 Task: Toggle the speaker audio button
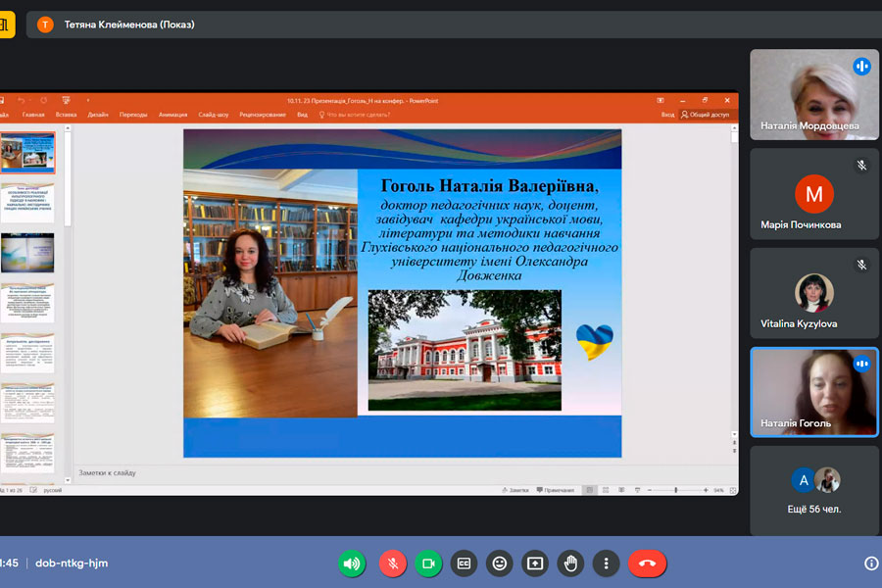click(x=352, y=563)
